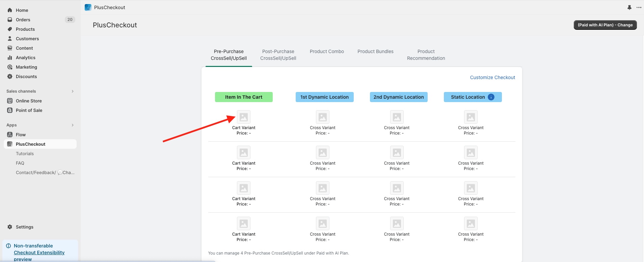Expand the Apps section chevron
The image size is (644, 262).
(73, 125)
